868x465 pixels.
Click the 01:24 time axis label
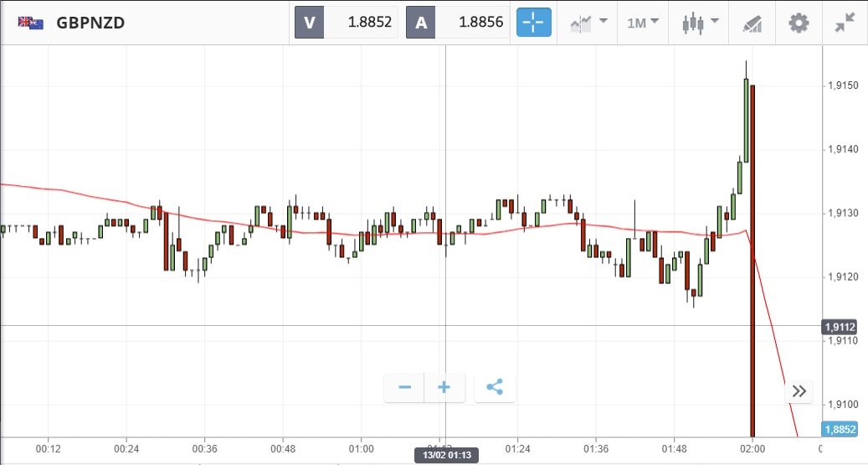[517, 448]
